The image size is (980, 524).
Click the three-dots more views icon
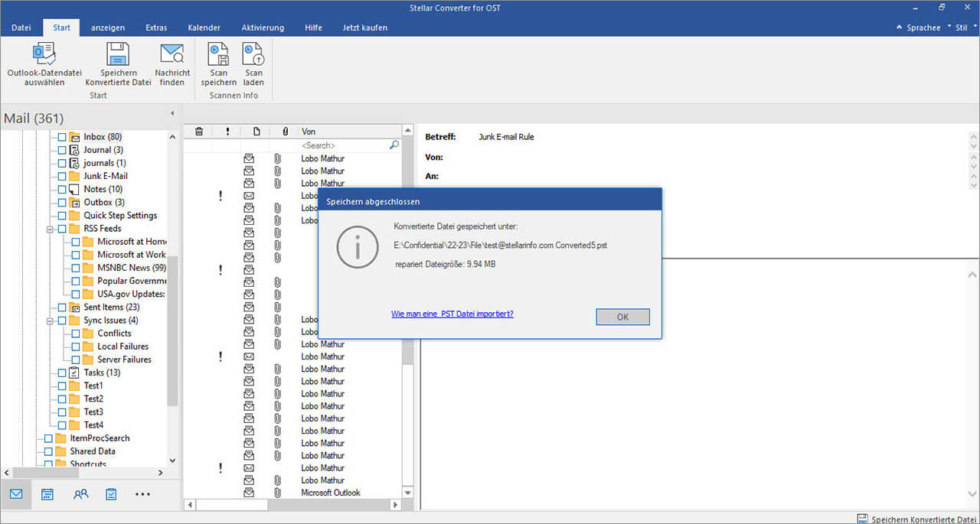click(x=142, y=494)
